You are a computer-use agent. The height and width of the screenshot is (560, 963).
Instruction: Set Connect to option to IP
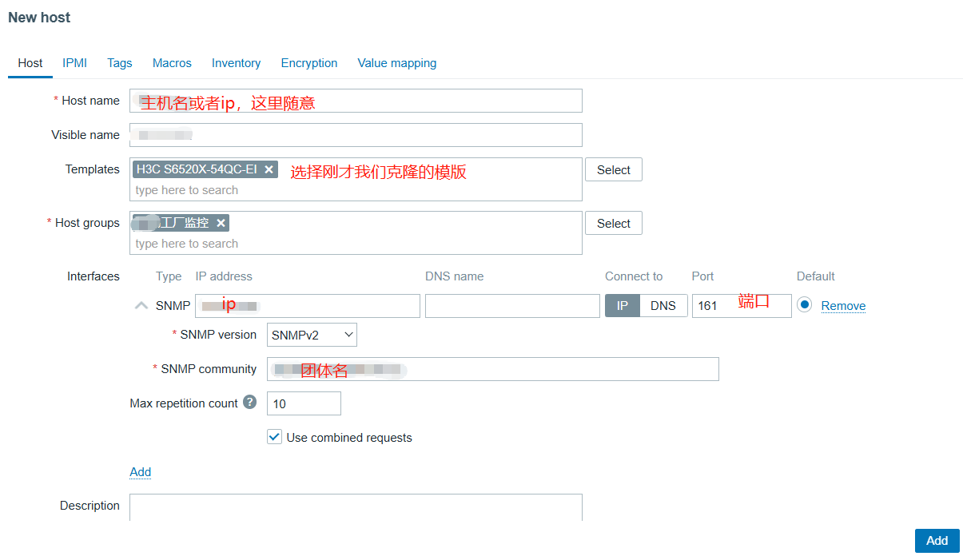pos(622,305)
